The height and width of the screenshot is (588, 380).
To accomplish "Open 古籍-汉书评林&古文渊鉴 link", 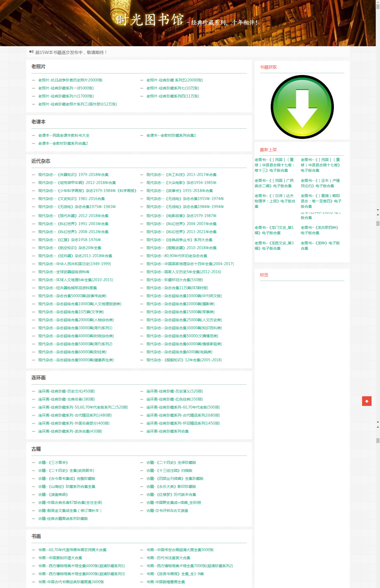I will click(x=167, y=511).
